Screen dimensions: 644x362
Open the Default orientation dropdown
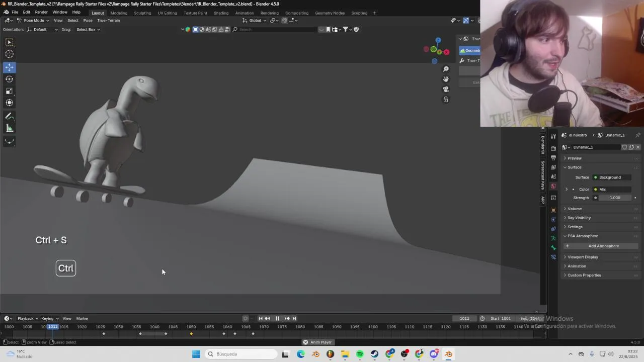point(43,30)
